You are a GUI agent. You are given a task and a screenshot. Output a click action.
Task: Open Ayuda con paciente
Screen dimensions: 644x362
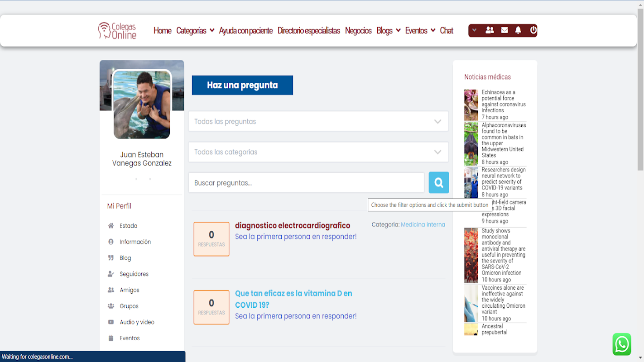pos(245,30)
